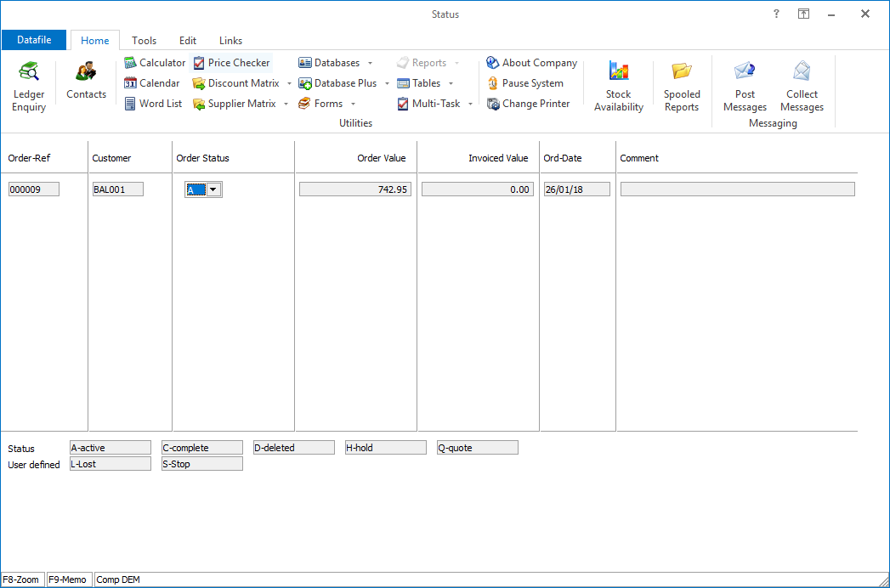This screenshot has height=588, width=890.
Task: Click the Ord-Date field 26/01/18
Action: click(576, 189)
